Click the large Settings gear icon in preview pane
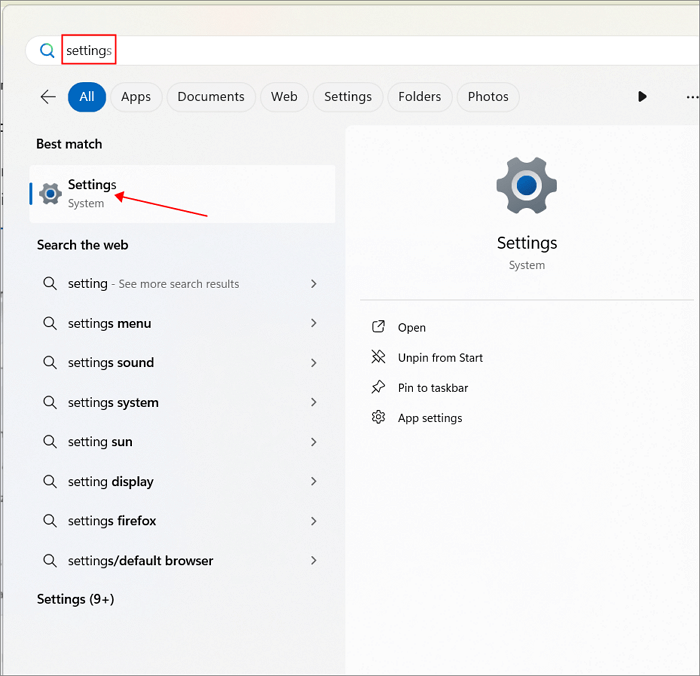 (526, 185)
